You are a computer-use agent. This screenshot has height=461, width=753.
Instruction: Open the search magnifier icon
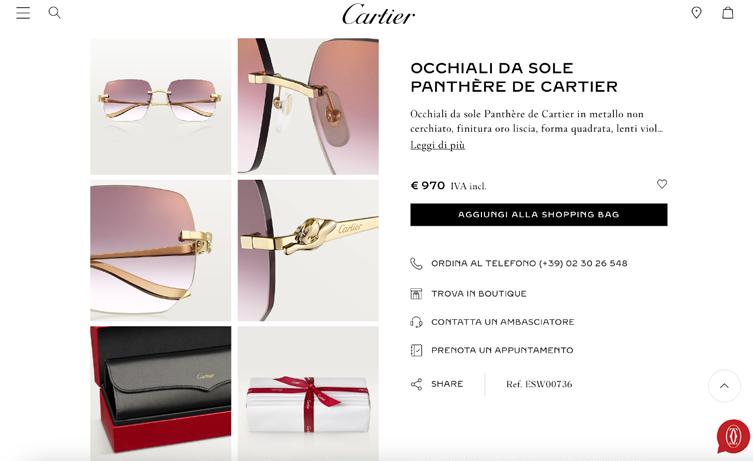(55, 12)
